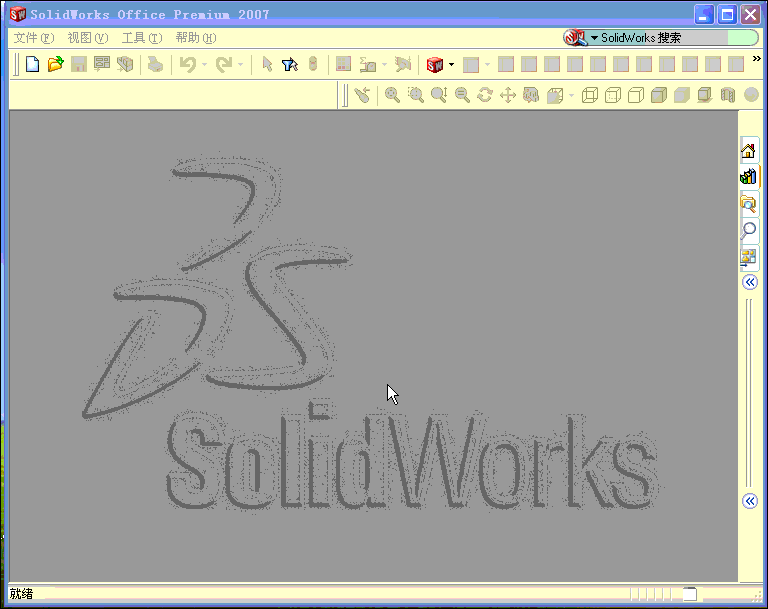Collapse task pane using upper double chevron

[750, 282]
